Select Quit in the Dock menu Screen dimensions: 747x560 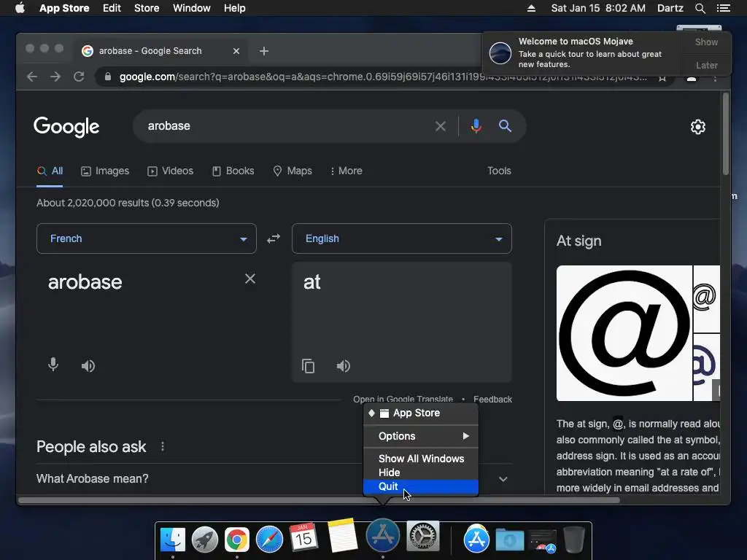(421, 486)
